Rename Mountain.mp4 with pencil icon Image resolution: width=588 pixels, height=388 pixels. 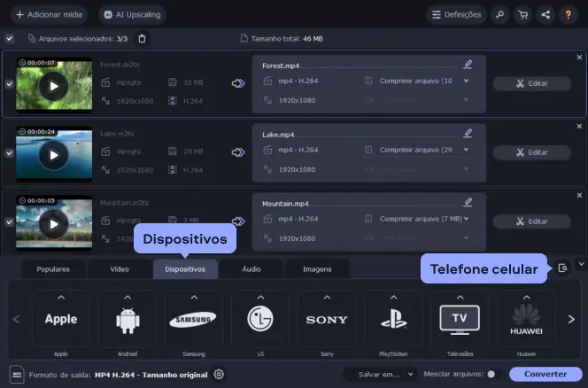(468, 202)
